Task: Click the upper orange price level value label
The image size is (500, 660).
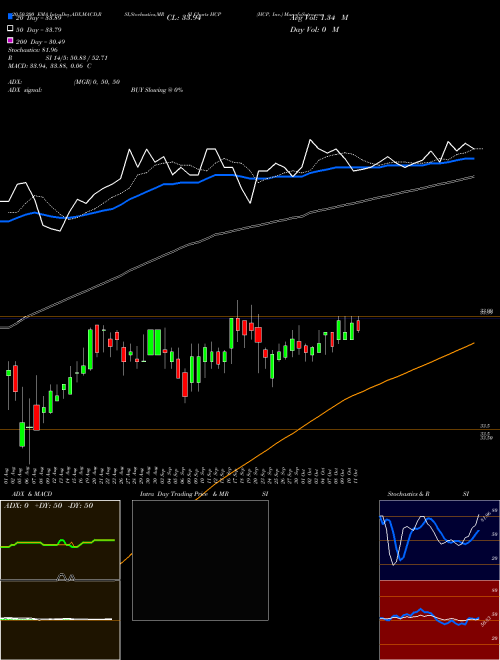Action: click(487, 312)
